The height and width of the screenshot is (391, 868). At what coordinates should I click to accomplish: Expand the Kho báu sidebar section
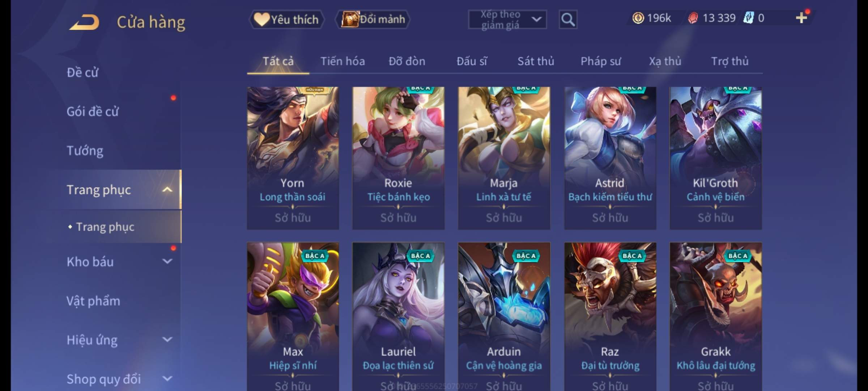pos(167,261)
